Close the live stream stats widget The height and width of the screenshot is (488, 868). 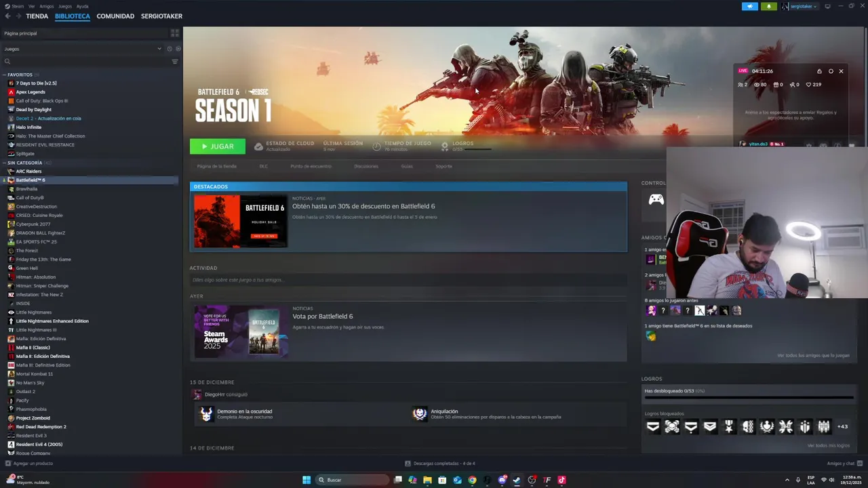point(841,71)
